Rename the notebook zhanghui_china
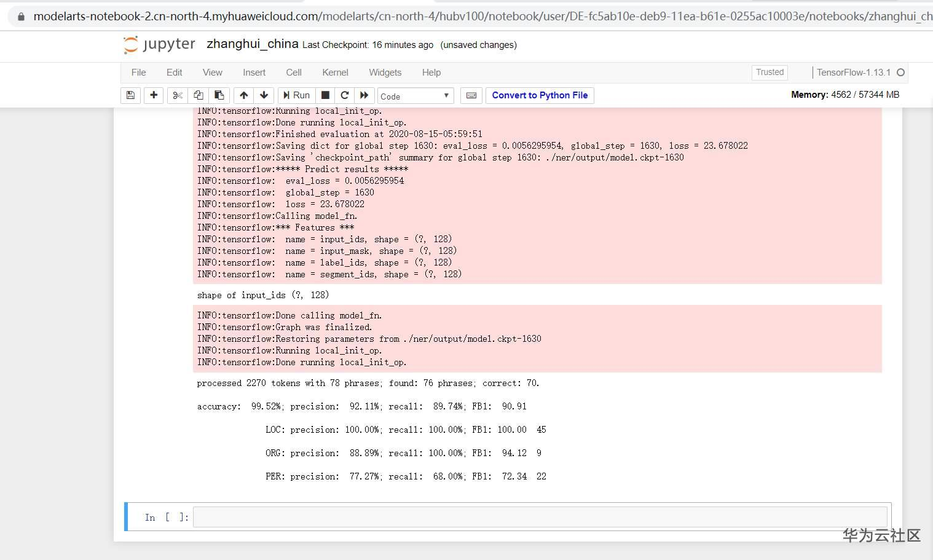This screenshot has width=933, height=560. pos(253,44)
